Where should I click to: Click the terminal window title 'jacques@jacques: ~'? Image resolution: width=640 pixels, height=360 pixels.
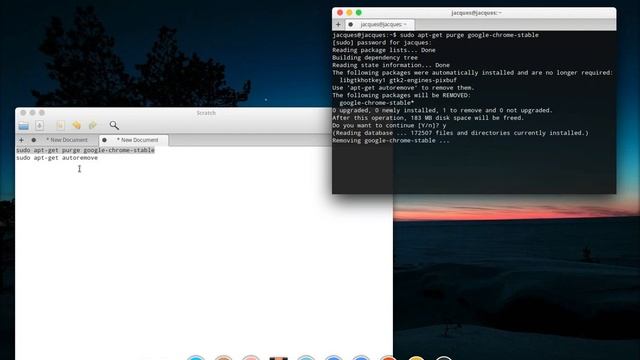pos(476,13)
